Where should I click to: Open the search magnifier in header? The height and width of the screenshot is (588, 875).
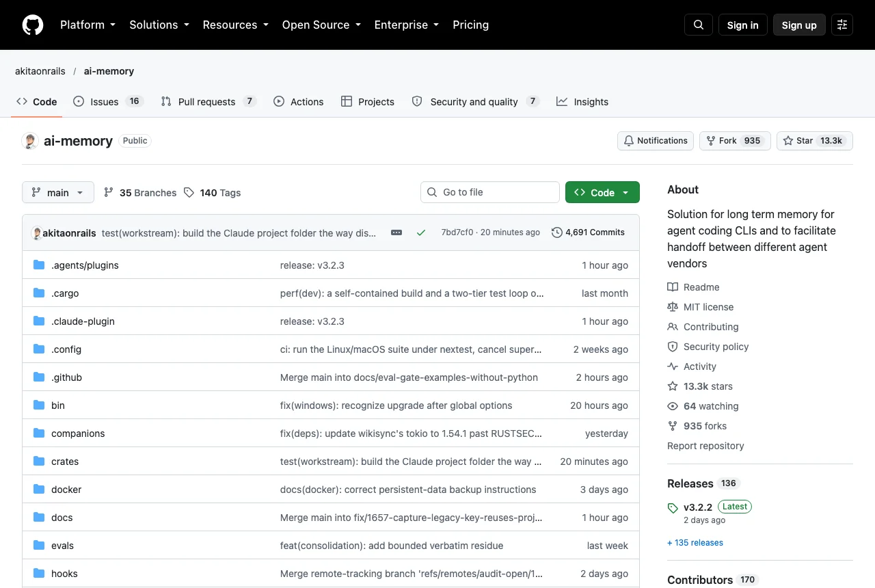(x=699, y=25)
